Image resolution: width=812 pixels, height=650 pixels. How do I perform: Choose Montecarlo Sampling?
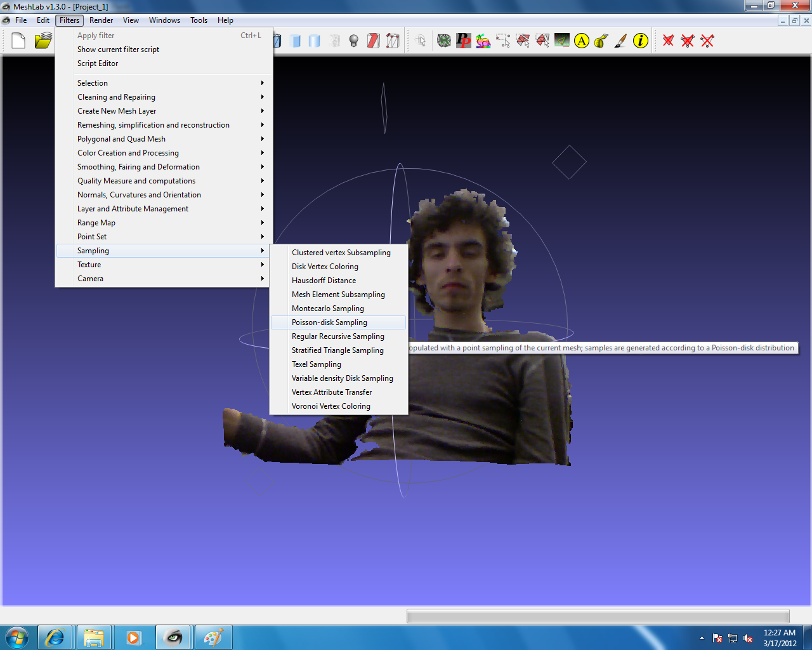click(x=339, y=308)
